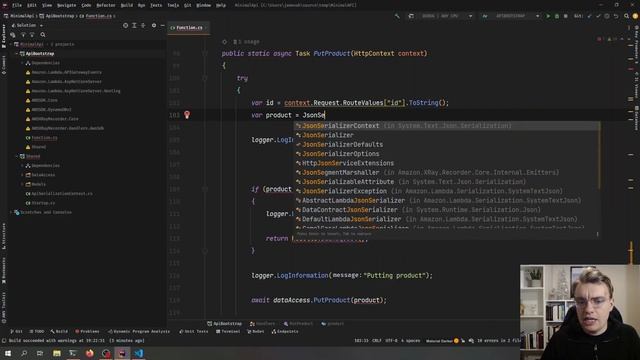Select Startup.cs in the solution tree
Image resolution: width=640 pixels, height=360 pixels.
coord(43,203)
